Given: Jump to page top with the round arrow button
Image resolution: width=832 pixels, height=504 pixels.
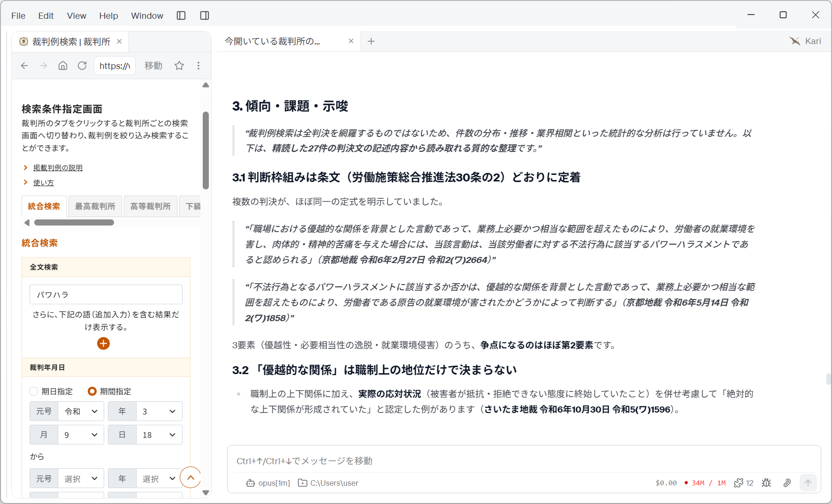Looking at the screenshot, I should [x=191, y=477].
